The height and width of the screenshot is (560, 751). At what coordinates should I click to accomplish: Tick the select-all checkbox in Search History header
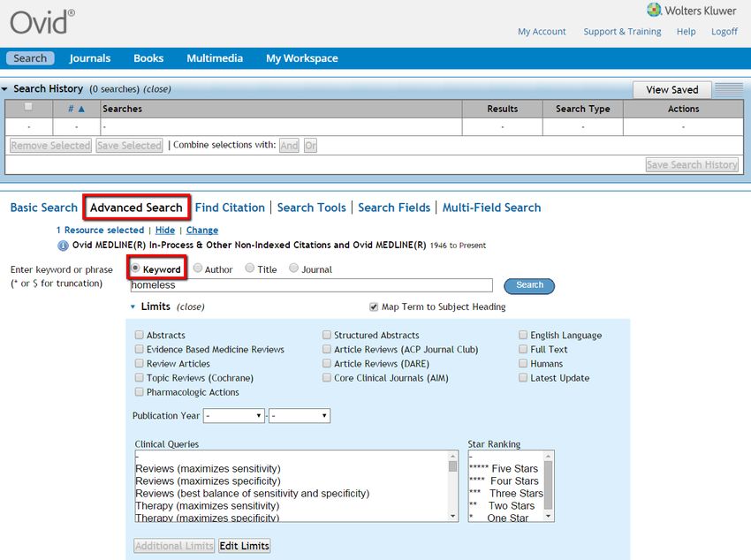29,107
